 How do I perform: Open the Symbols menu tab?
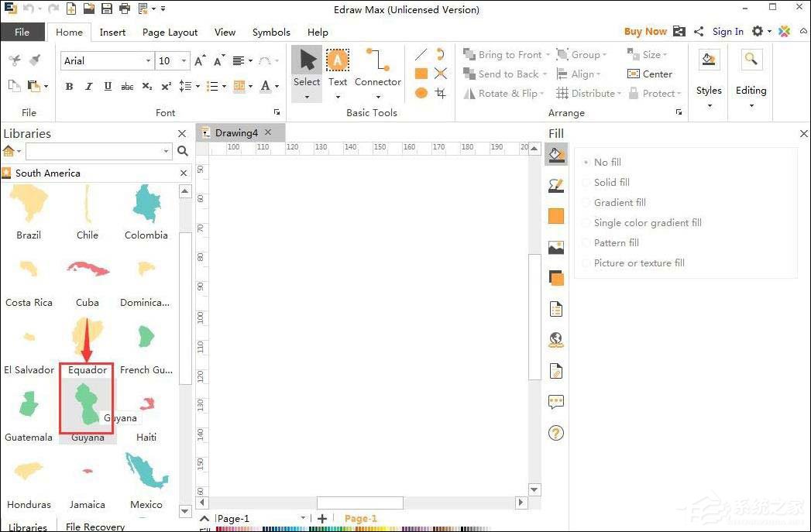coord(271,32)
